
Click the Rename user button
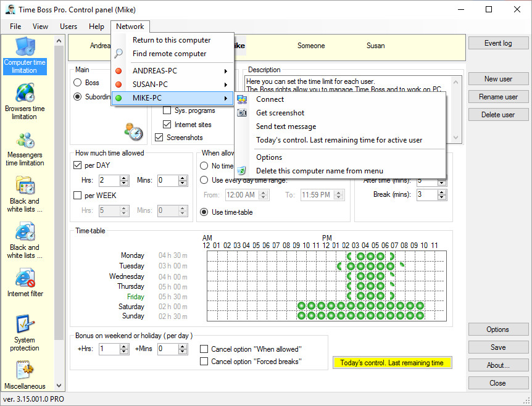tap(498, 97)
